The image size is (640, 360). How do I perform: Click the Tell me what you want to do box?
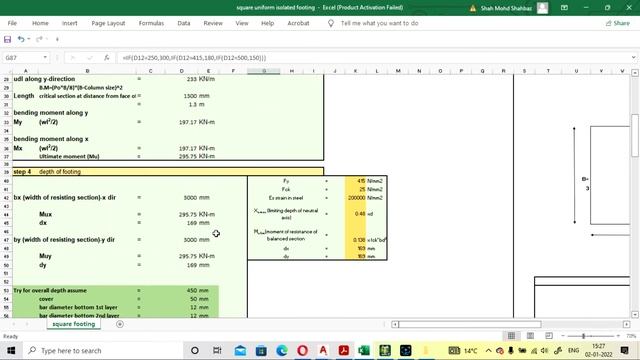[x=379, y=23]
